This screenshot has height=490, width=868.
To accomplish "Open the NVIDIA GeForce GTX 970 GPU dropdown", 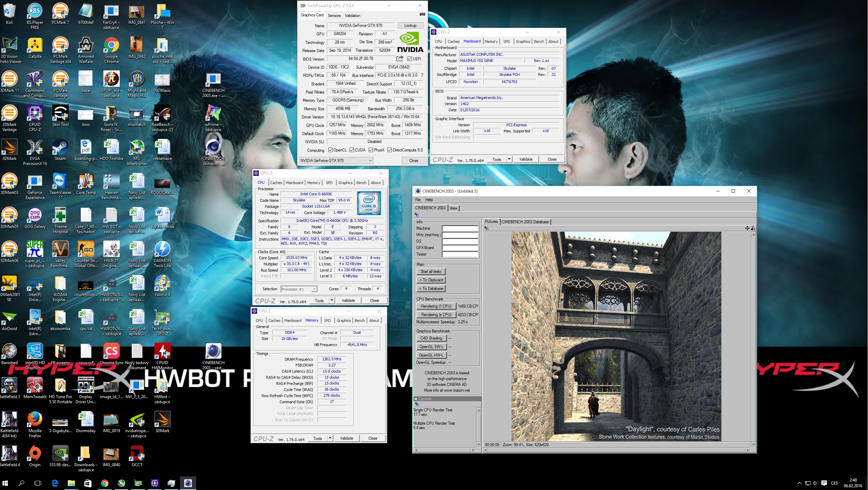I will coord(336,160).
